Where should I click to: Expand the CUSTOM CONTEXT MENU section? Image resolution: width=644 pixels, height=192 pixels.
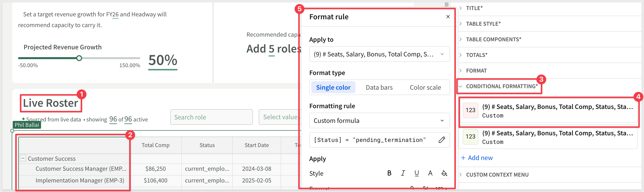tap(497, 175)
